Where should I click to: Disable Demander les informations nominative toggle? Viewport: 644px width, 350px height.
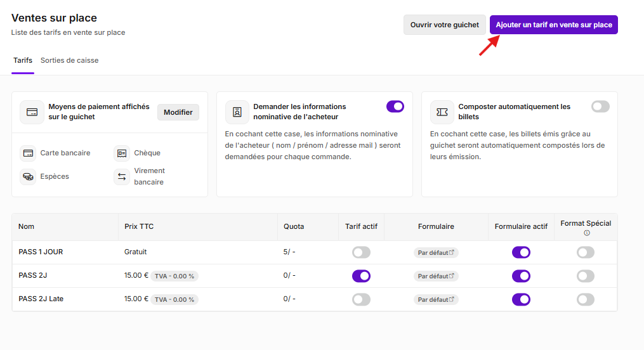coord(395,107)
